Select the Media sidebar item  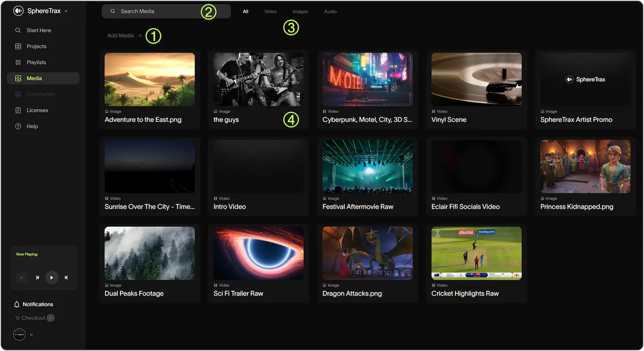pos(43,78)
